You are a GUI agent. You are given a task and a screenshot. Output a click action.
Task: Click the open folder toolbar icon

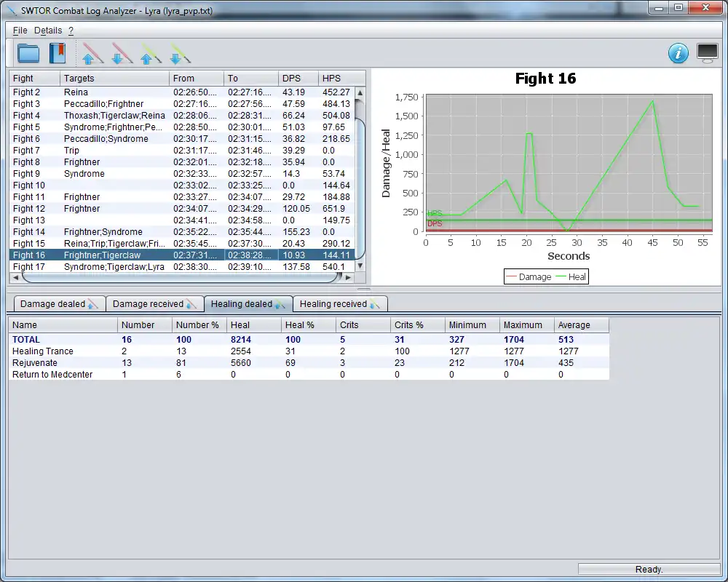click(x=28, y=53)
